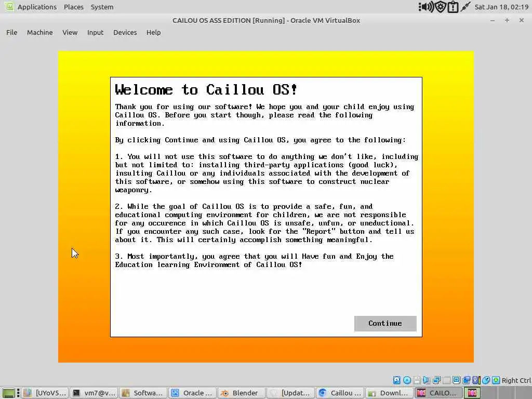Open the VirtualBox File menu
532x399 pixels.
(11, 32)
